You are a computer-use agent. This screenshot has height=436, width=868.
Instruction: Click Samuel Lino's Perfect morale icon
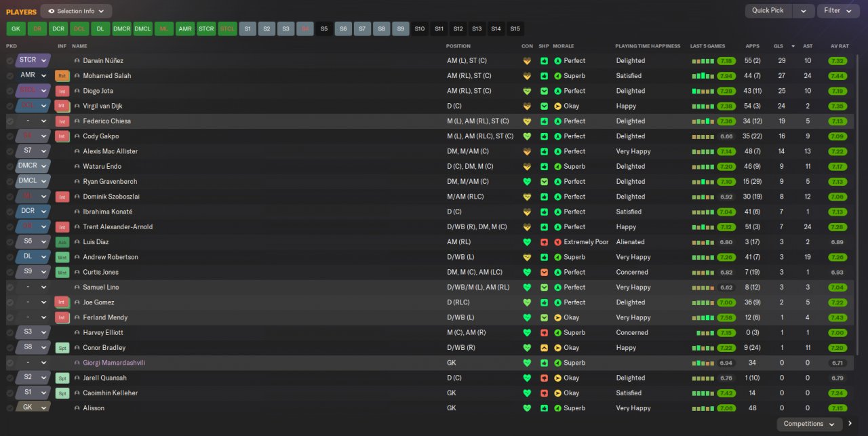pyautogui.click(x=558, y=288)
